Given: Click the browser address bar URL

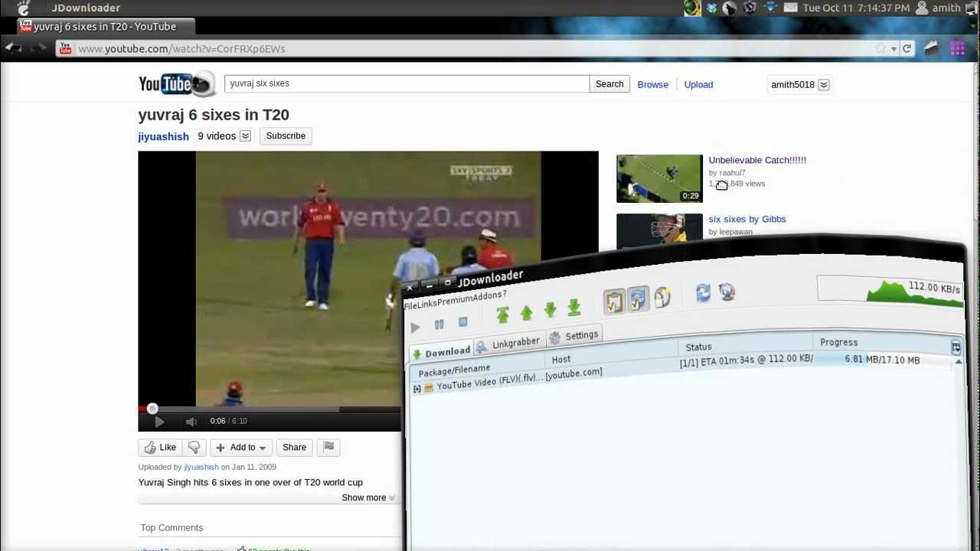Looking at the screenshot, I should (181, 49).
